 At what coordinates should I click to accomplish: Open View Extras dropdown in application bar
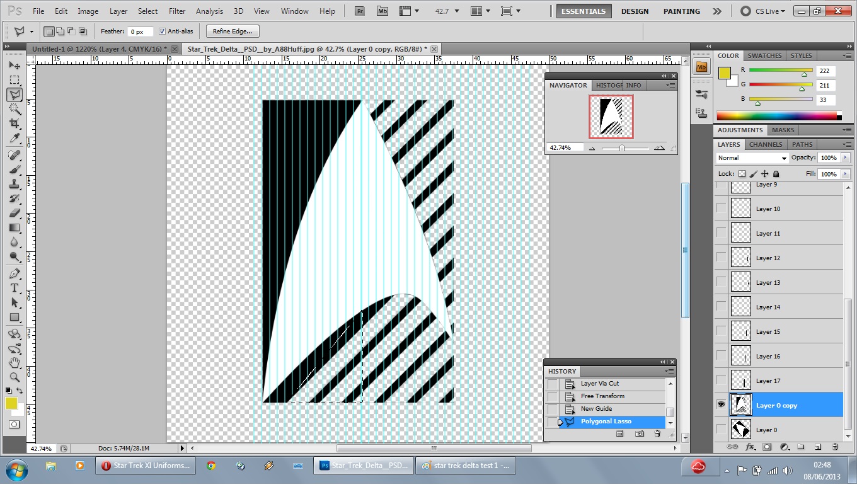(x=409, y=11)
